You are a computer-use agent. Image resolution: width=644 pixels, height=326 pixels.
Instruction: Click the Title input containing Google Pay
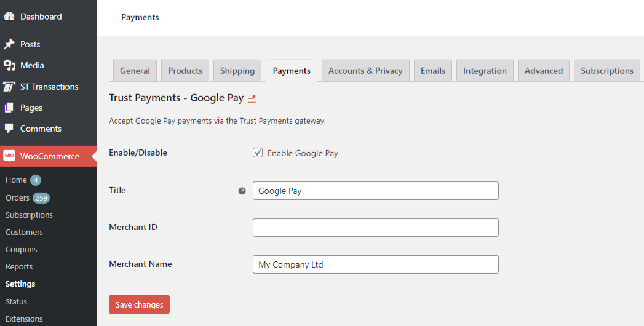coord(375,191)
